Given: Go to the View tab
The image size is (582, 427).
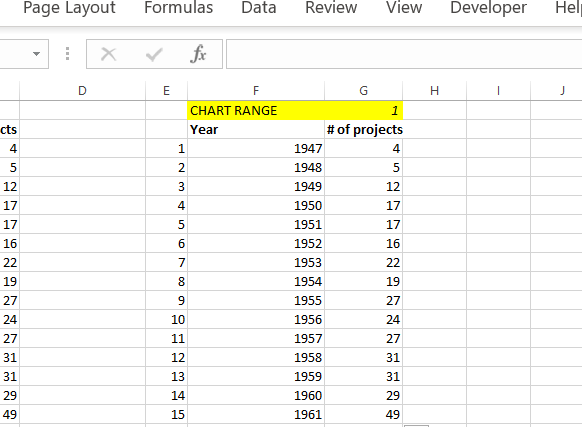Looking at the screenshot, I should 404,7.
